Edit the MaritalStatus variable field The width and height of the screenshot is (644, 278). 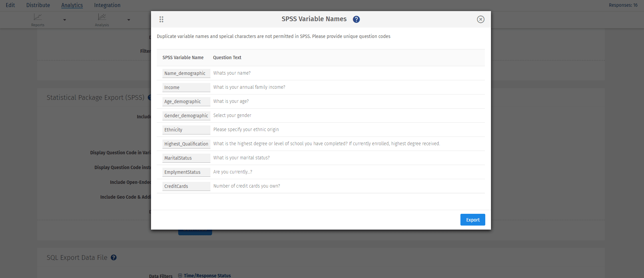[x=186, y=158]
